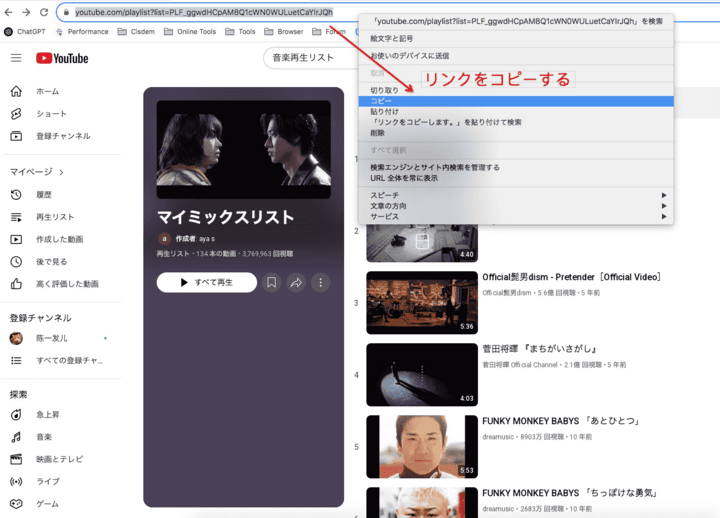
Task: Open dreamusic channel under あとひとつ
Action: (x=498, y=437)
